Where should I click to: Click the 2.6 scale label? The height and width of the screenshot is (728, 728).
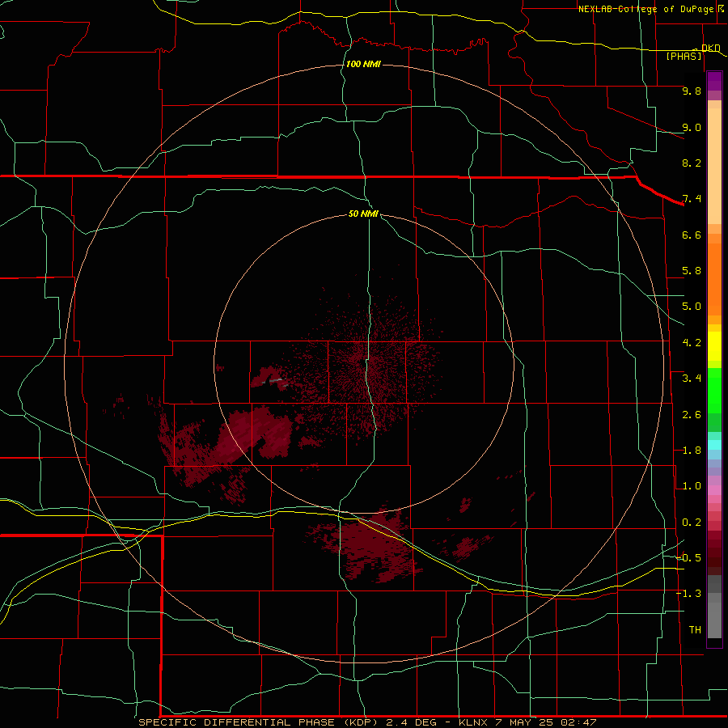[x=692, y=415]
